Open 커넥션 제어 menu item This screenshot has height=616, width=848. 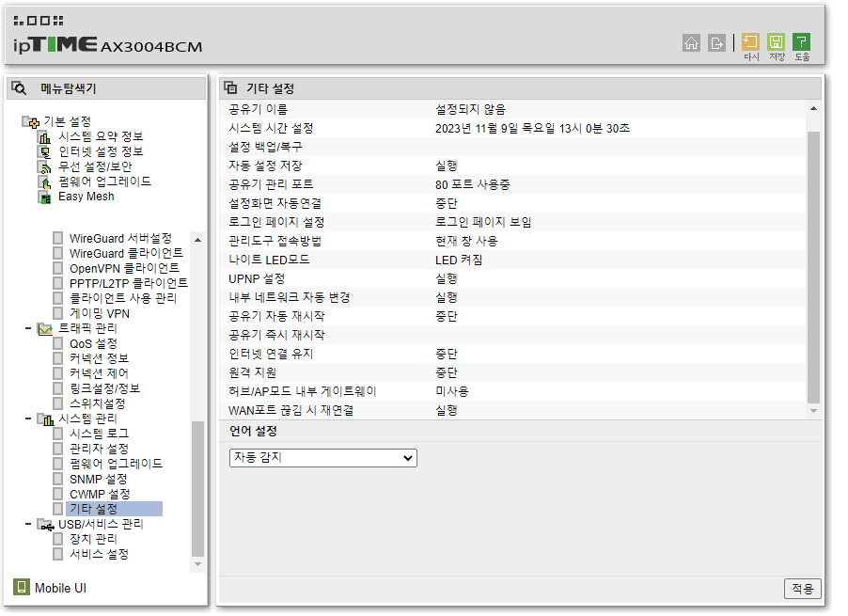pyautogui.click(x=99, y=373)
